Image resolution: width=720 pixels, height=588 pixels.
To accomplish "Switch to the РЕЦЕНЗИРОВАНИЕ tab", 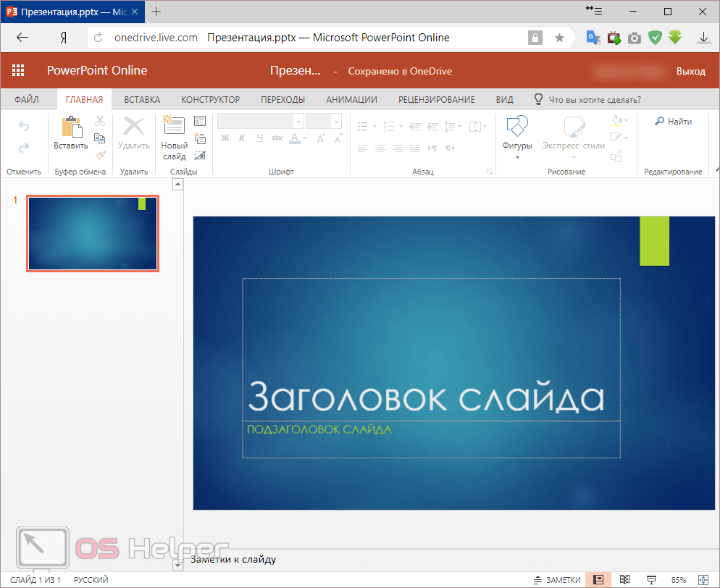I will 436,100.
